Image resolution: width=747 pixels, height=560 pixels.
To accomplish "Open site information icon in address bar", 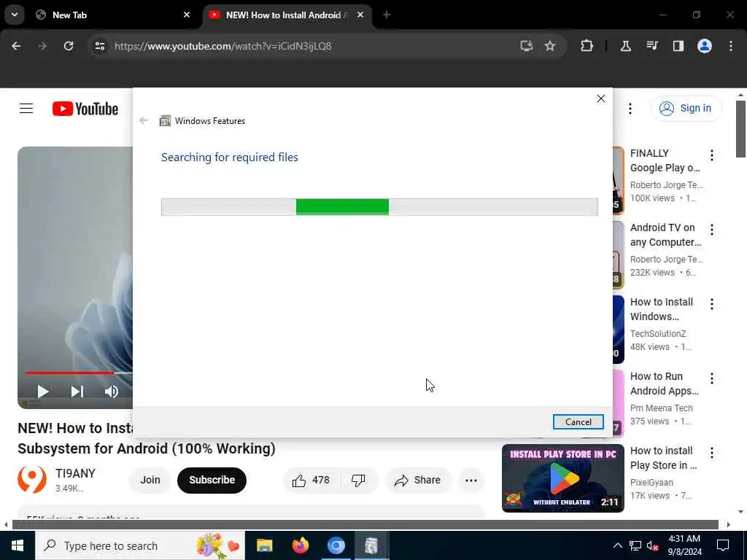I will (99, 46).
